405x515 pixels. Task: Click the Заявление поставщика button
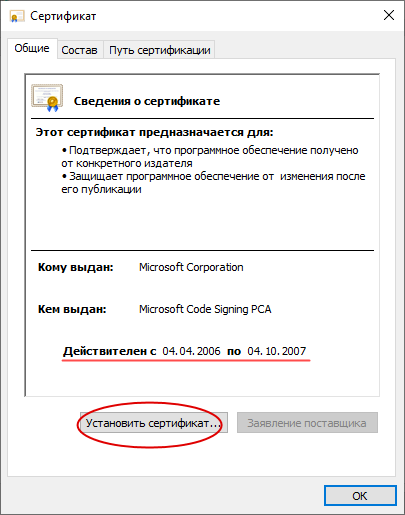pyautogui.click(x=307, y=423)
